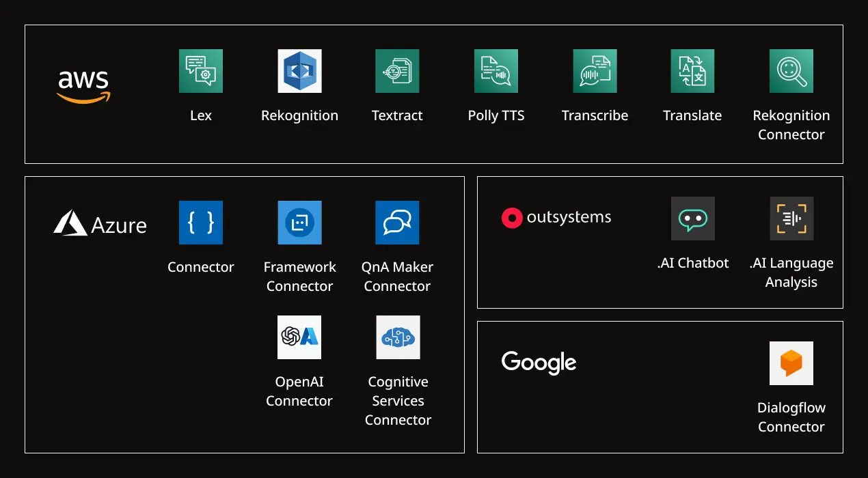Click the OutSystems logo
This screenshot has height=478, width=868.
(x=556, y=217)
